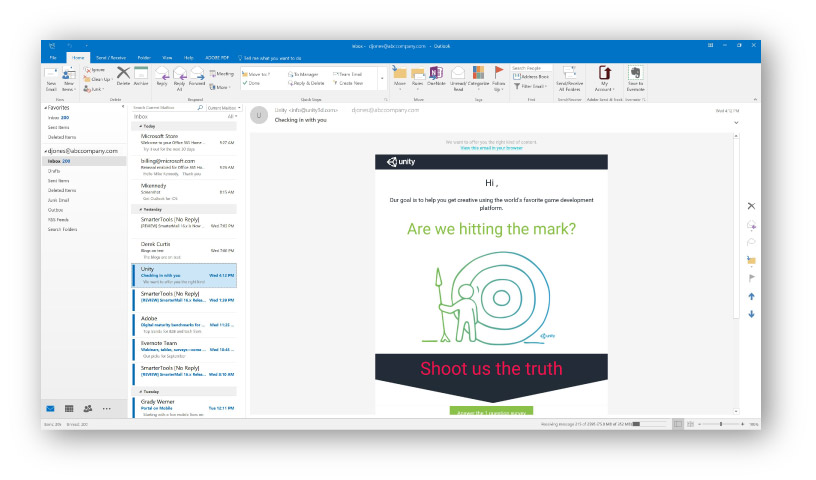Collapse the djones@abccompany.com account tree
Viewport: 816px width, 480px height.
[x=45, y=151]
